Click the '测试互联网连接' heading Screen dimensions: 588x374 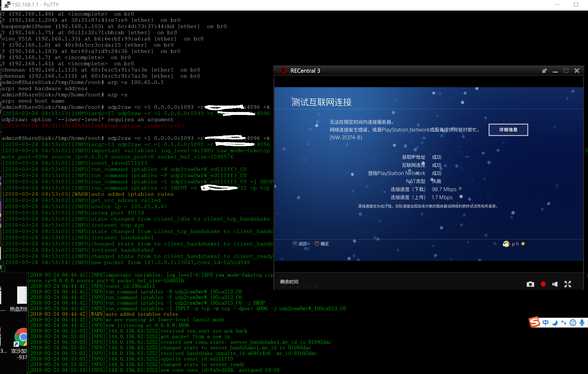coord(321,102)
